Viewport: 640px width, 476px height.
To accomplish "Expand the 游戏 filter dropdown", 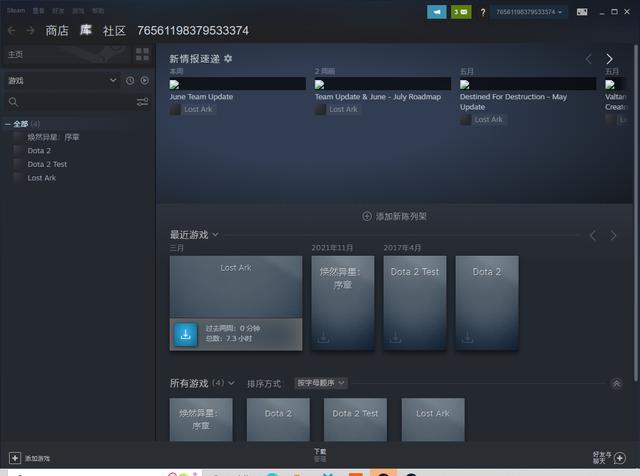I will [113, 80].
